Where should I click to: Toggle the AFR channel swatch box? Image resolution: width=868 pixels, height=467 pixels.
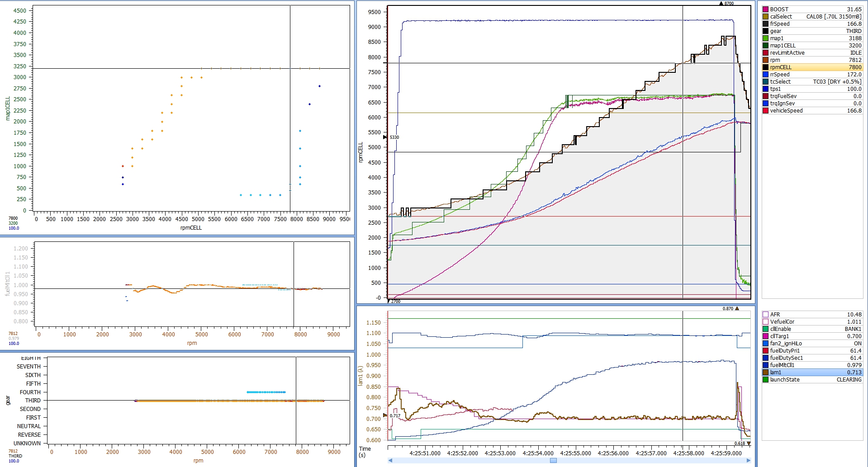[x=765, y=315]
